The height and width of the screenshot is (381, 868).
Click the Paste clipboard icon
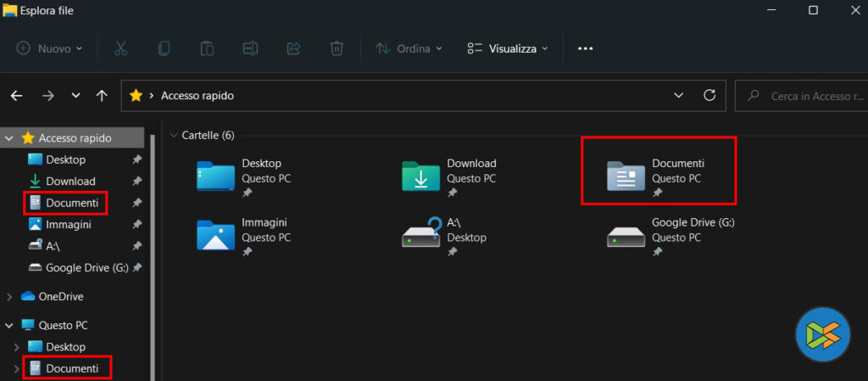(x=207, y=48)
